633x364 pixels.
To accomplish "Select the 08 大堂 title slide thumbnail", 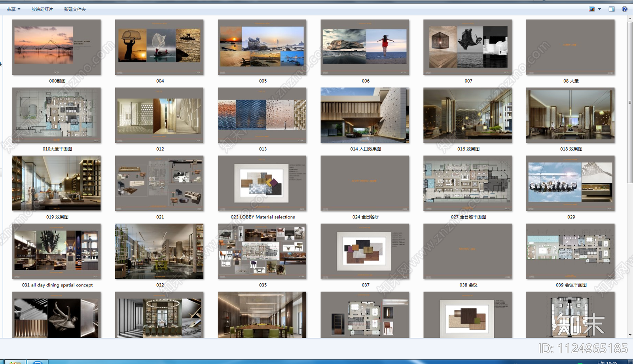I will pos(570,47).
